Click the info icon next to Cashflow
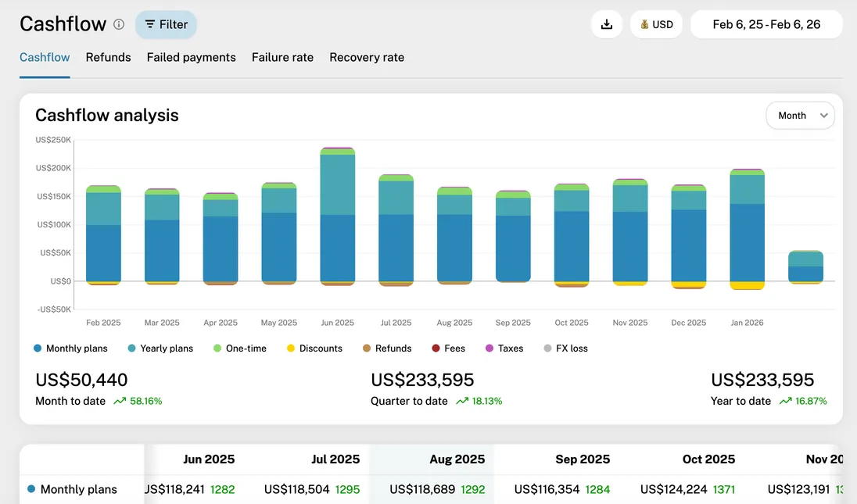The height and width of the screenshot is (504, 857). pyautogui.click(x=119, y=24)
